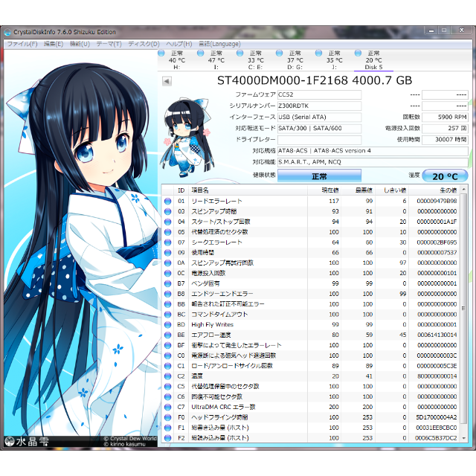Click status dot of row BD High Fly Writes
This screenshot has height=476, width=476.
click(167, 325)
